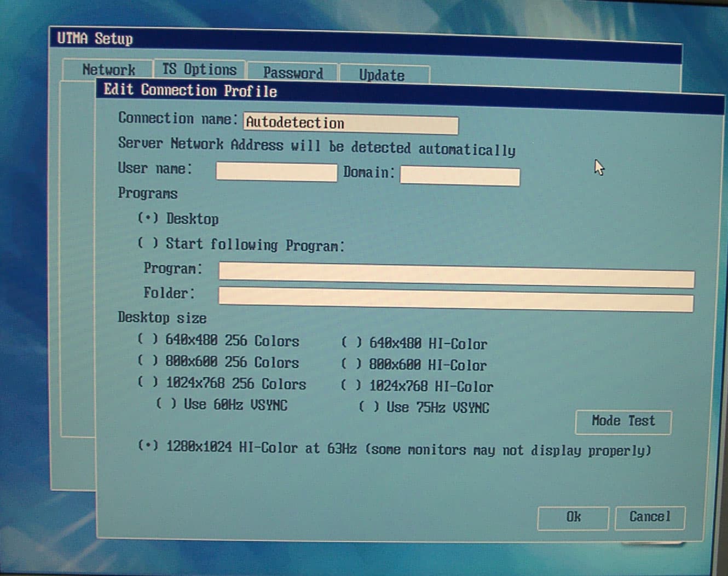Screen dimensions: 728x576
Task: Click the 'UTMA Setup' window title bar
Action: pyautogui.click(x=365, y=45)
